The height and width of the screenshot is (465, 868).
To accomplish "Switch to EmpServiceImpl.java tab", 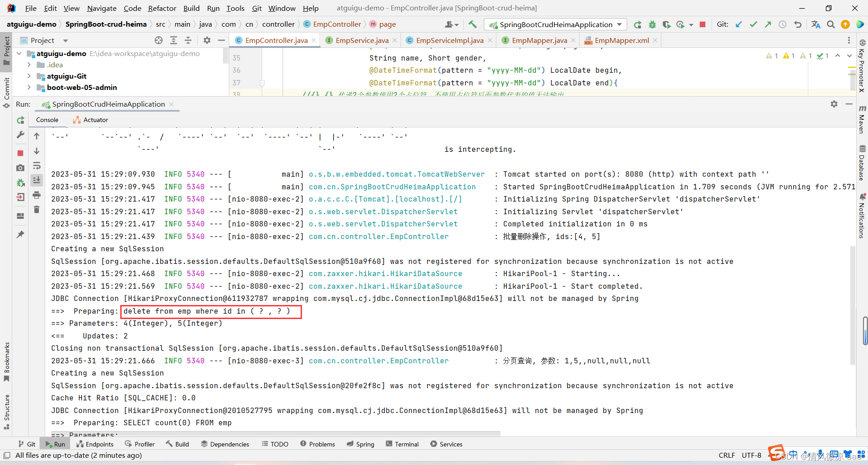I will [449, 40].
